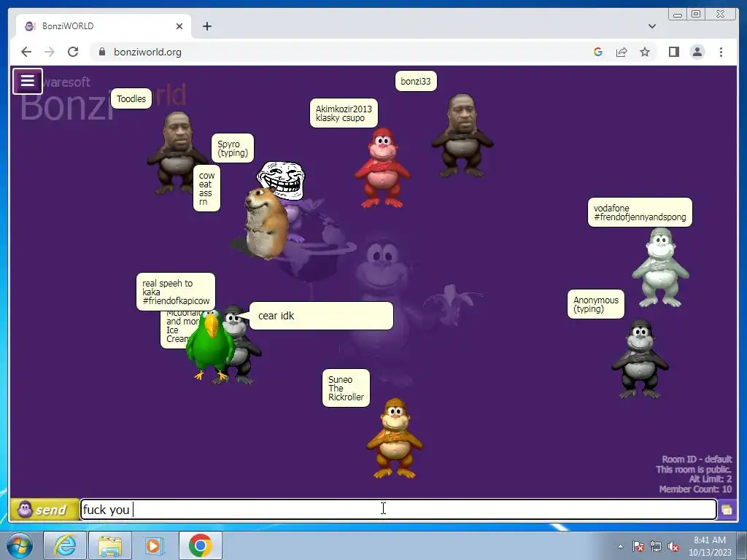Viewport: 747px width, 560px height.
Task: Click the Anonymous (typing) name tag
Action: click(596, 304)
